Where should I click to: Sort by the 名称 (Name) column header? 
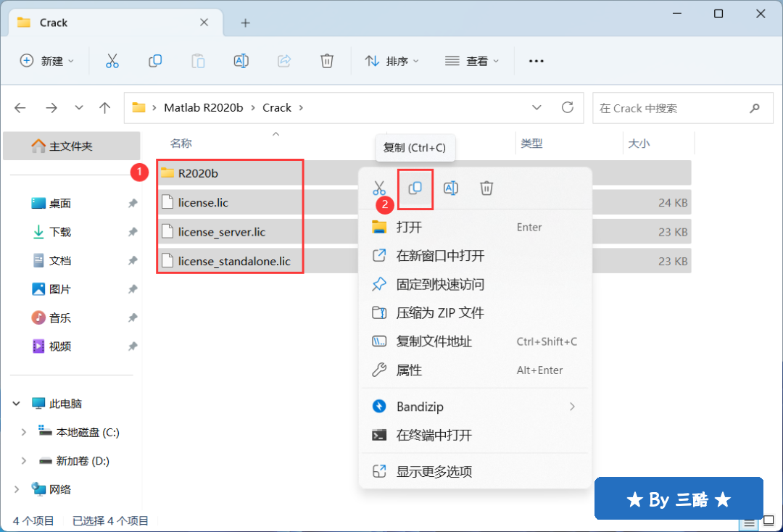coord(181,144)
